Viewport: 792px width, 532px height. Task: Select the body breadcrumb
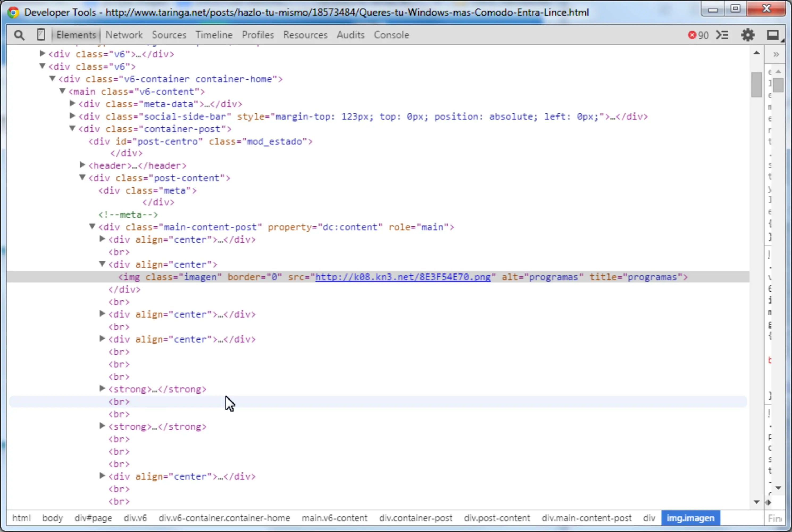point(53,518)
